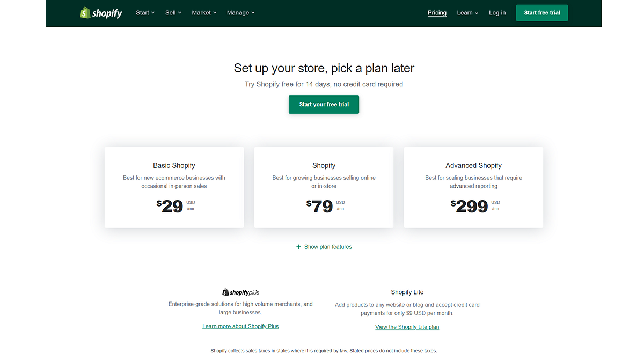Click the Shopify bag logo icon

point(85,12)
